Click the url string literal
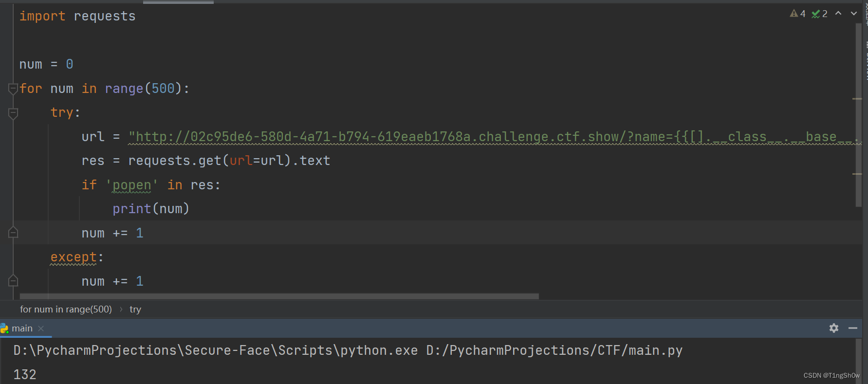 point(494,137)
